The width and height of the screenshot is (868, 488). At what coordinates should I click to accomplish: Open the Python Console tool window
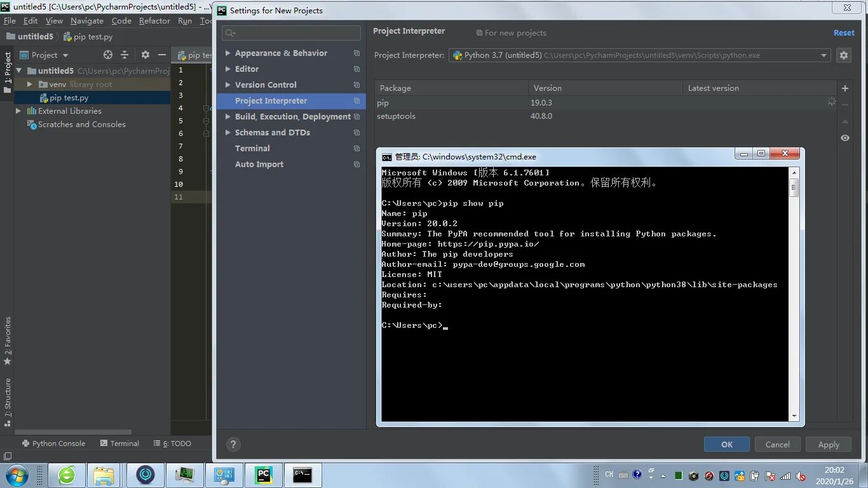53,444
